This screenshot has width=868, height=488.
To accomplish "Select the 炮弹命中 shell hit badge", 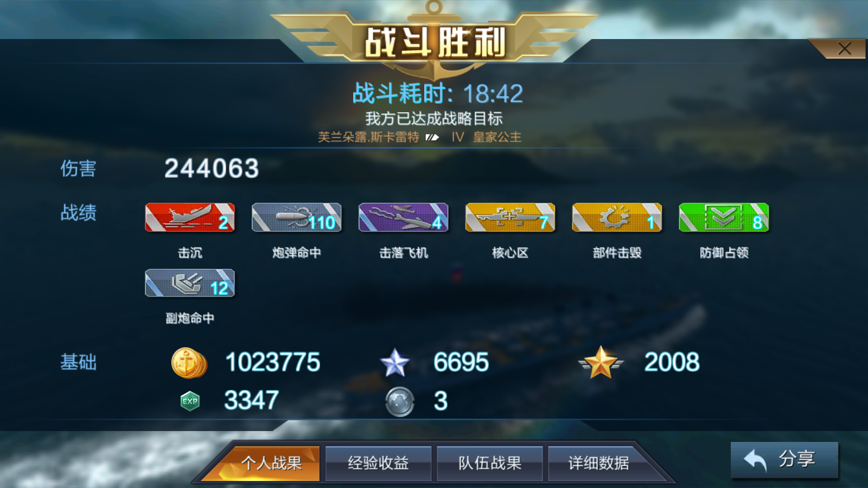I will coord(297,217).
